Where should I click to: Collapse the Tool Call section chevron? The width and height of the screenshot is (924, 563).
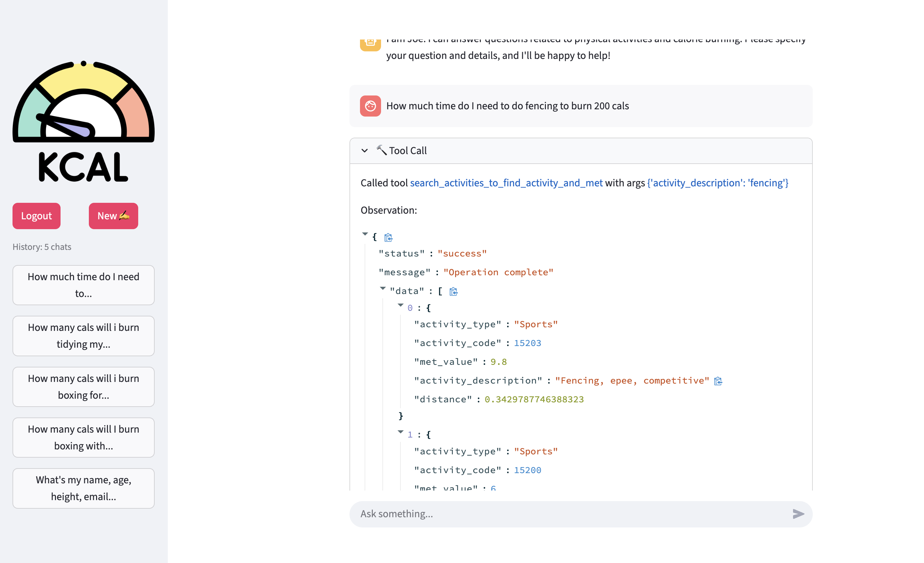coord(365,151)
